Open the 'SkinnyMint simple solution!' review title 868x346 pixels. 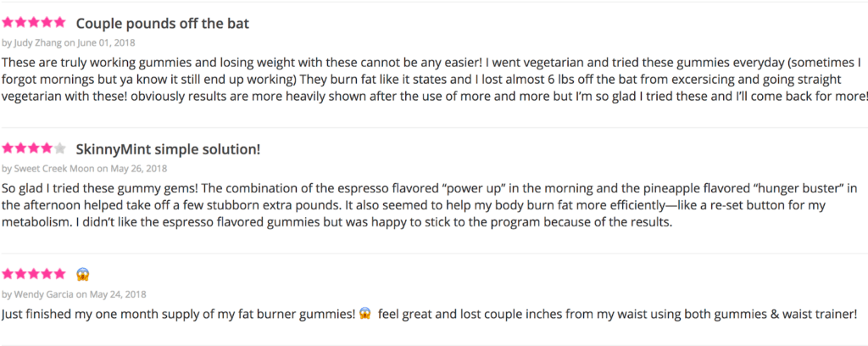click(169, 149)
